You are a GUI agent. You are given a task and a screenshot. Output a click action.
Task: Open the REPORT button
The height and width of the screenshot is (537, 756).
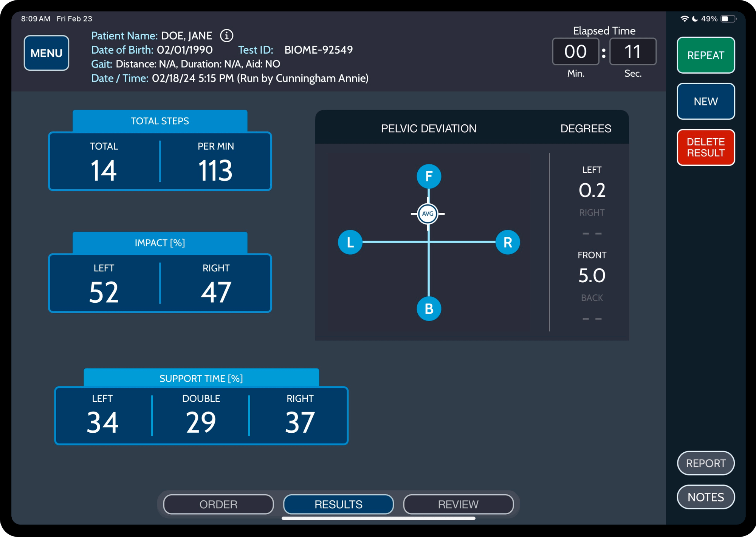point(705,463)
